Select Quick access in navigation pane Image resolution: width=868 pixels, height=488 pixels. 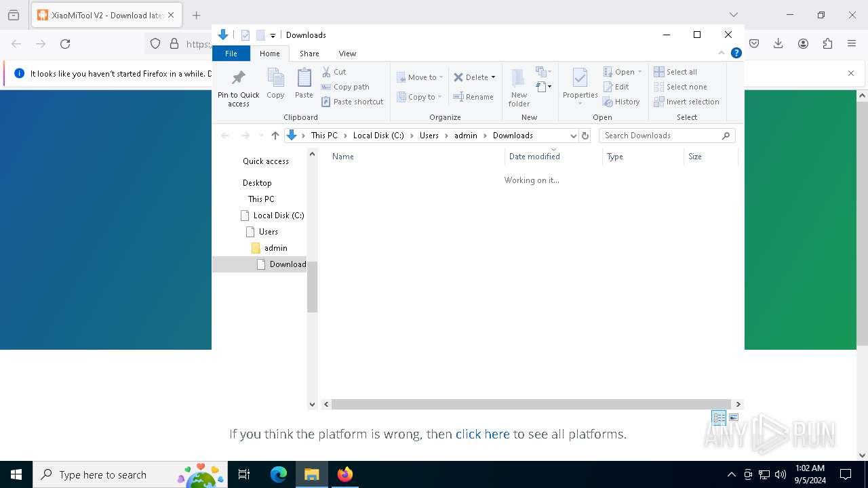[x=266, y=161]
